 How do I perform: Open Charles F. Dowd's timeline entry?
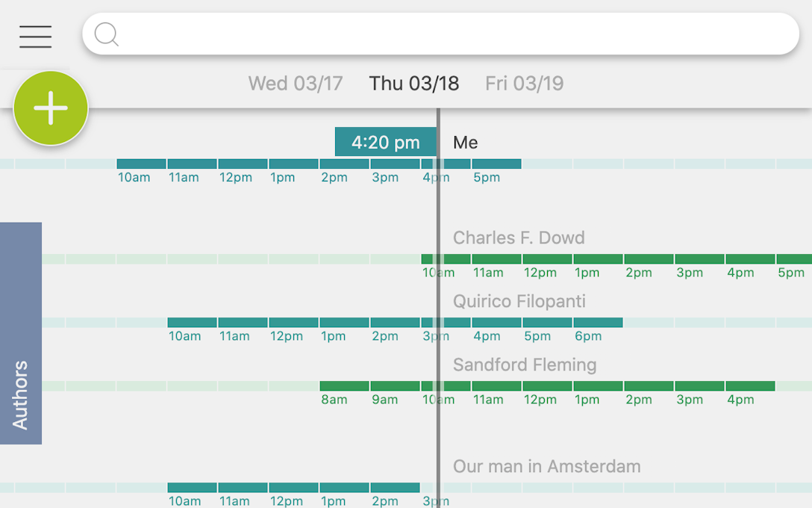(x=519, y=238)
